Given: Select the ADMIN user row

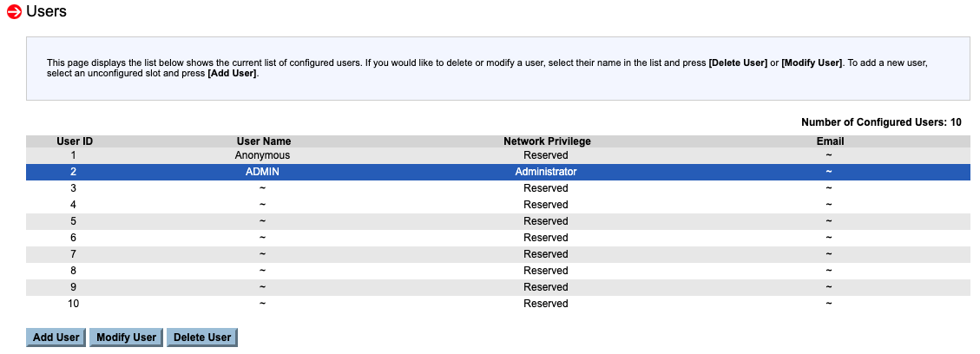Looking at the screenshot, I should [262, 172].
